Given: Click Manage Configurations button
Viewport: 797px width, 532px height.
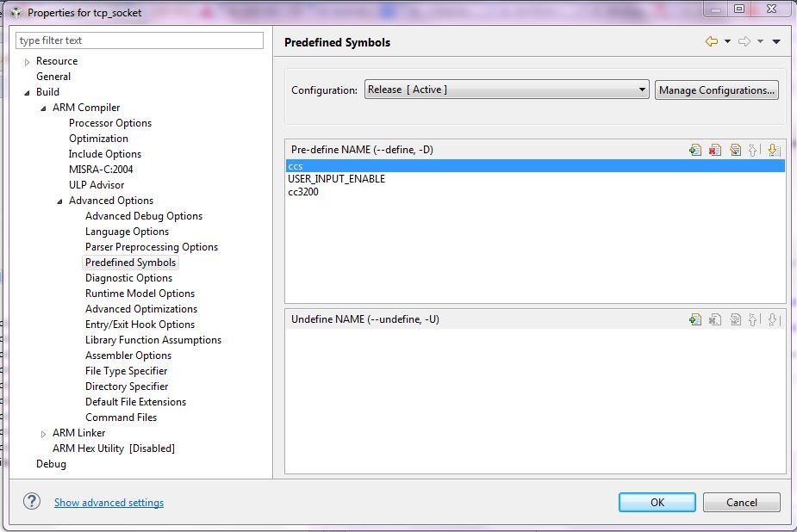Looking at the screenshot, I should (717, 90).
